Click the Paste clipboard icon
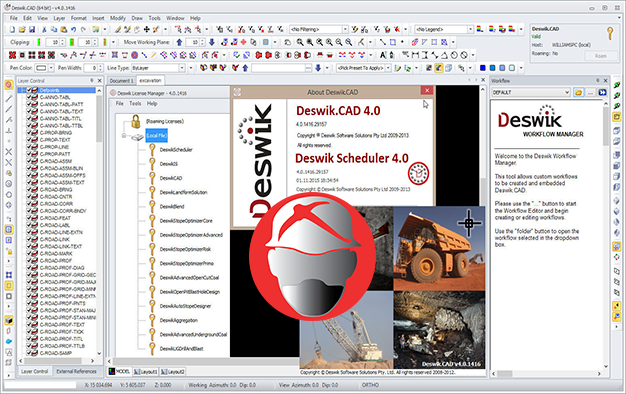This screenshot has width=626, height=394. point(63,30)
